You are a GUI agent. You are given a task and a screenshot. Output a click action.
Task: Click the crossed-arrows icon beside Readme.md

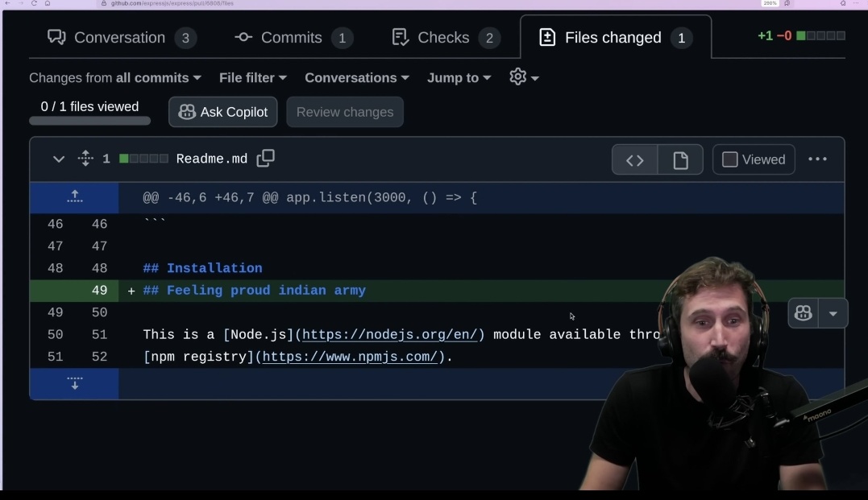point(85,159)
